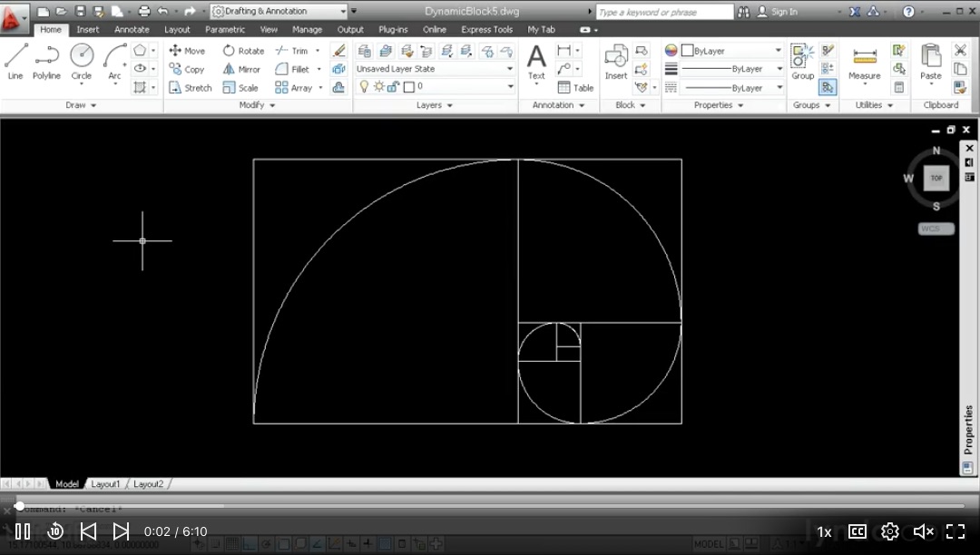Click the 1x playback speed button
Image resolution: width=980 pixels, height=555 pixels.
tap(824, 532)
